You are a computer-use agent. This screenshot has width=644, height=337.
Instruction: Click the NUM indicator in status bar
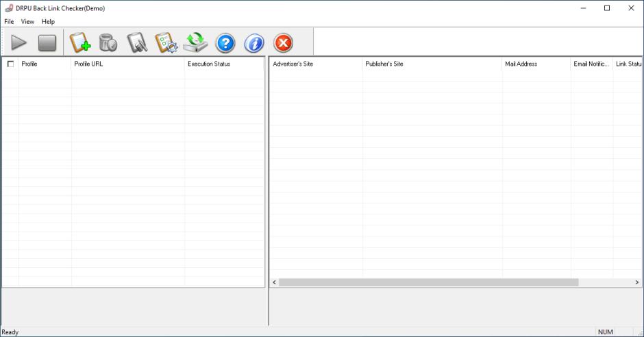point(606,332)
